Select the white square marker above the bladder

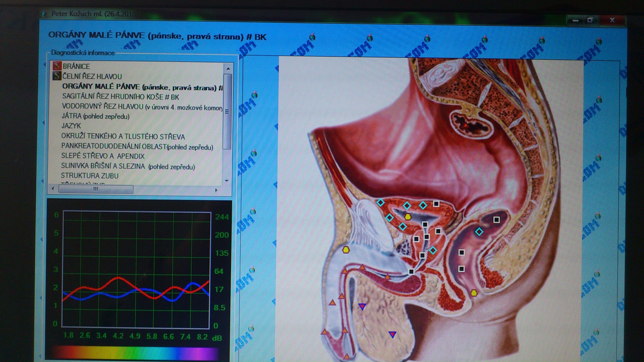pos(436,204)
